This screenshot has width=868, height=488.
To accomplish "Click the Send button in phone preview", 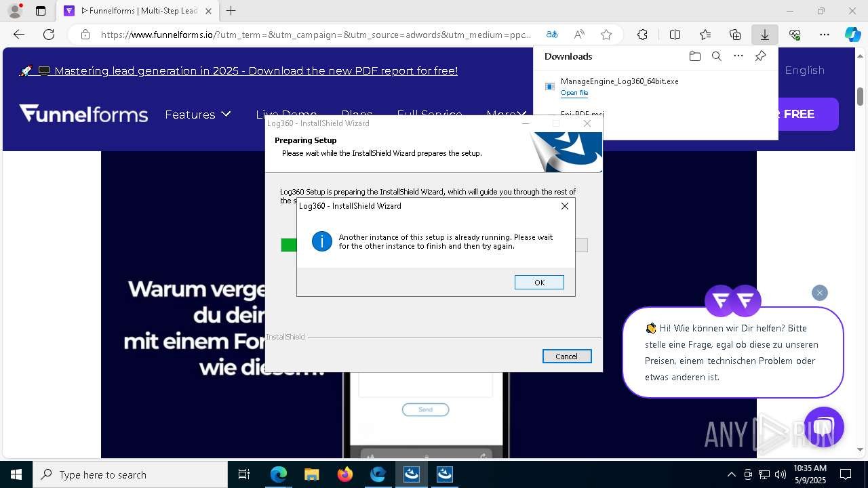I will coord(425,409).
